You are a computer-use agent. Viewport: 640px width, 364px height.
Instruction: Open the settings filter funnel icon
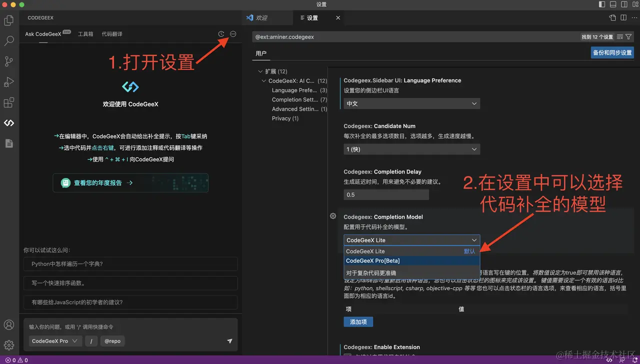click(628, 37)
